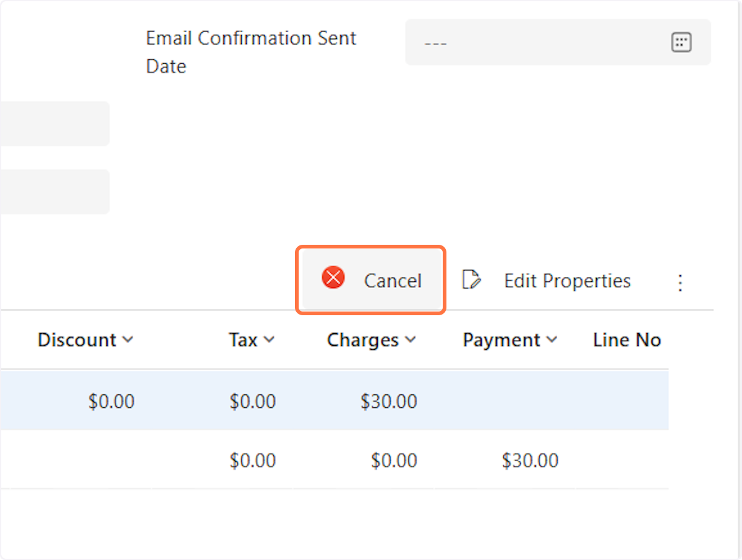Expand the Tax column dropdown chevron

pyautogui.click(x=269, y=339)
